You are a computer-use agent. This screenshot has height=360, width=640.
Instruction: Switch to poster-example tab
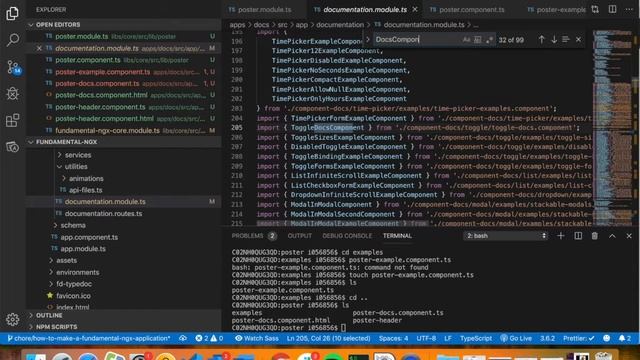coord(556,9)
